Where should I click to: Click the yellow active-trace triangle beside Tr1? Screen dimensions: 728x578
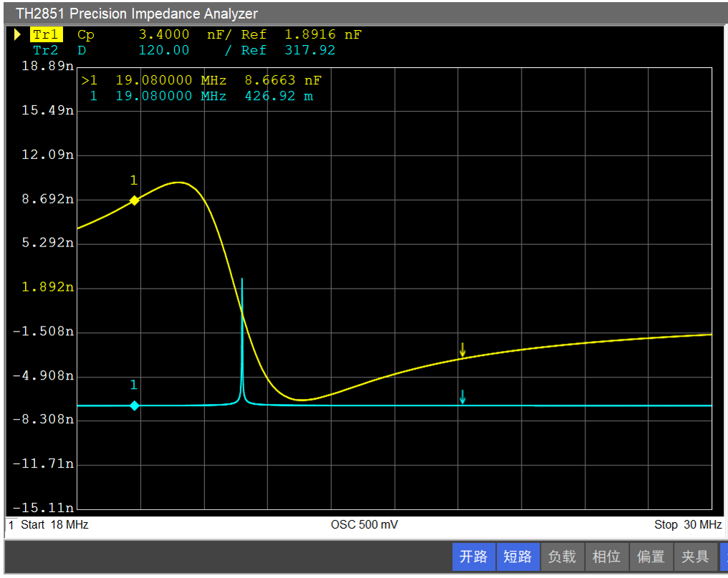[17, 34]
